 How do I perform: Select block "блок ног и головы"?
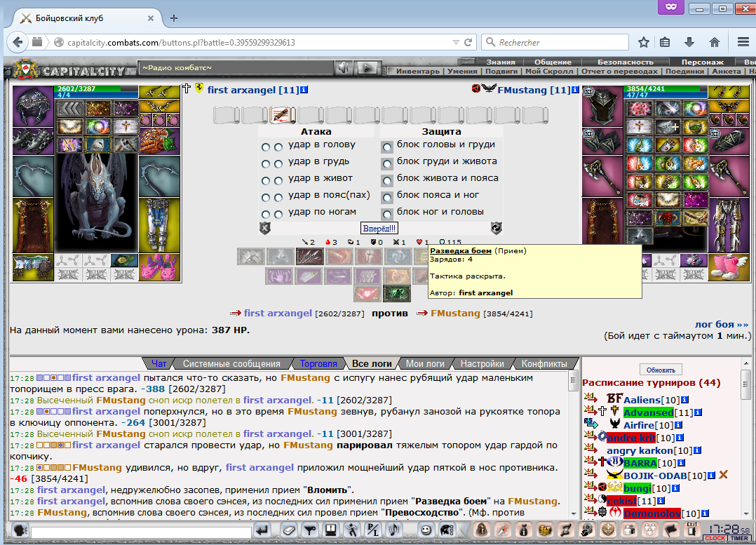386,214
